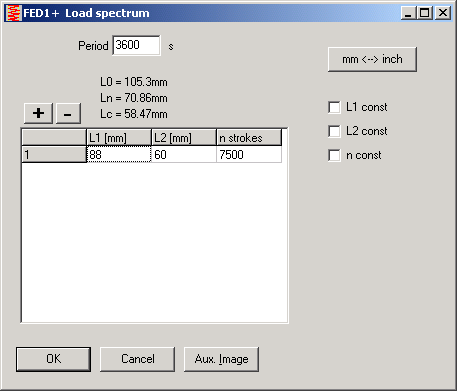The width and height of the screenshot is (457, 391).
Task: Click the Cancel button
Action: click(x=137, y=359)
